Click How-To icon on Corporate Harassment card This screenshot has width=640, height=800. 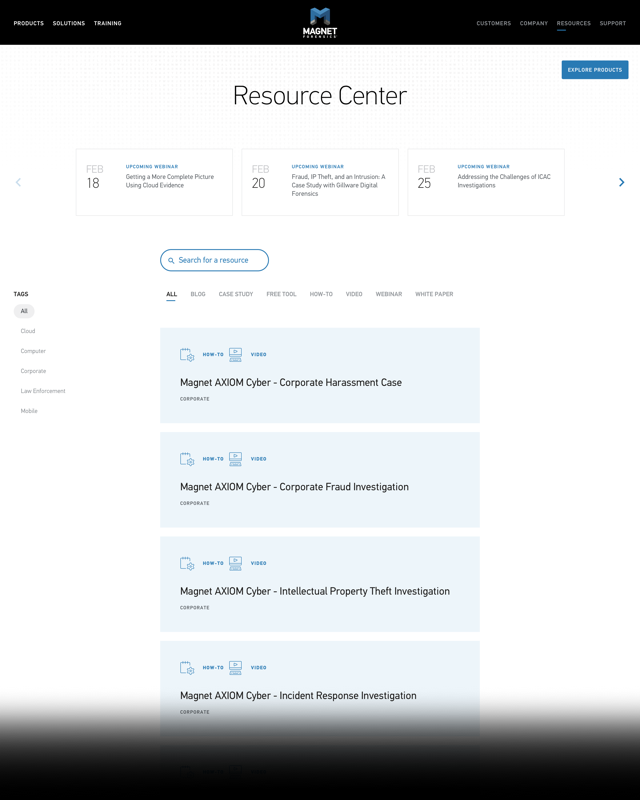pos(187,355)
